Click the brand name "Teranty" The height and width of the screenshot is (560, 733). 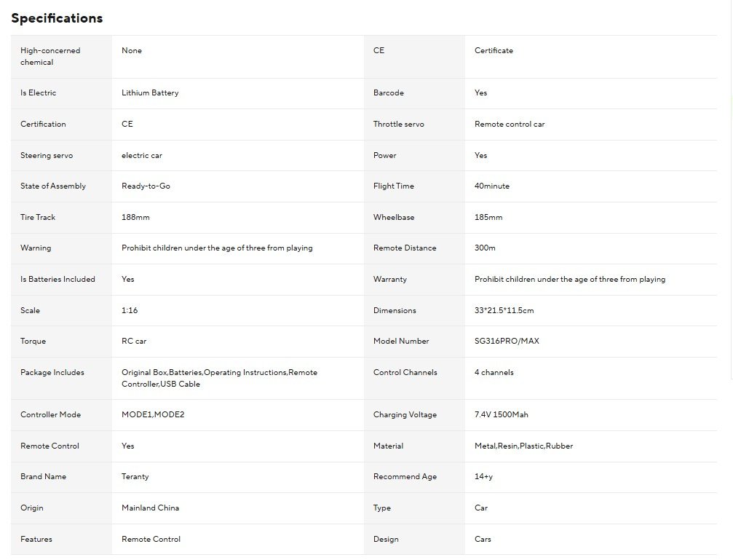tap(135, 477)
